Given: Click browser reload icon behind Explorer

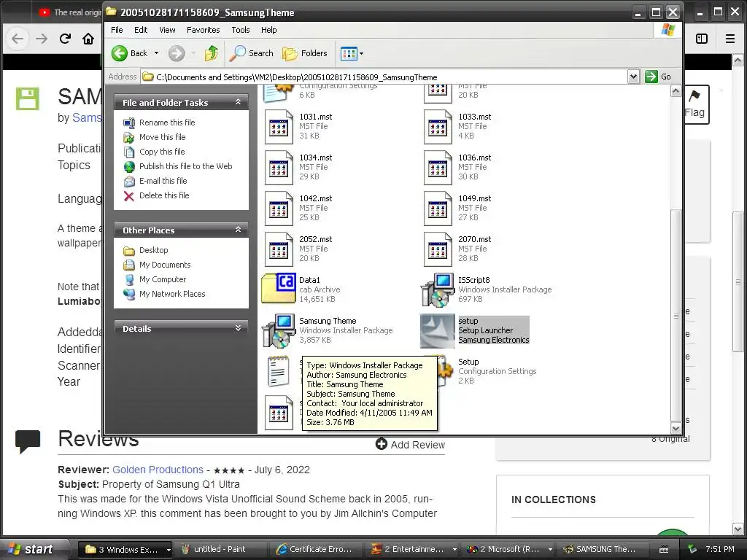Looking at the screenshot, I should coord(65,39).
